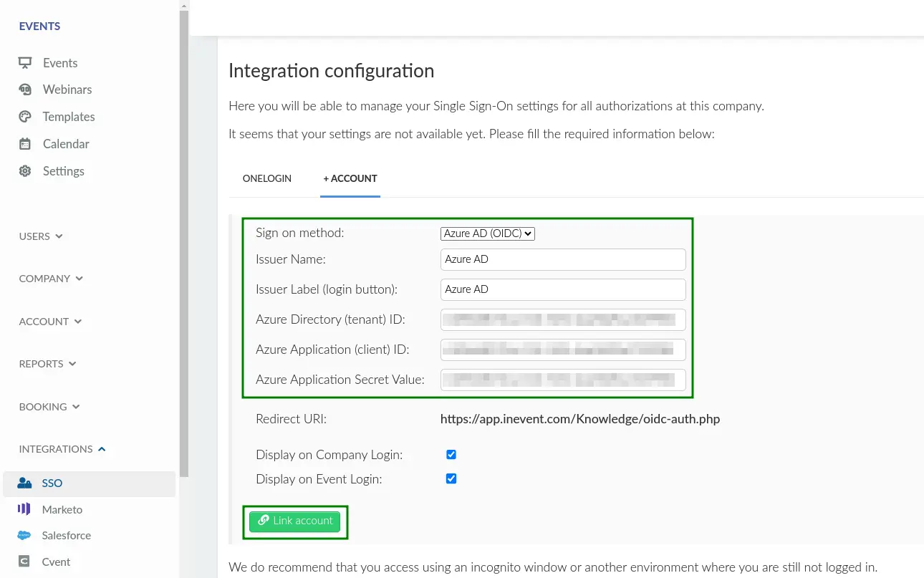
Task: Expand the COMPANY section
Action: pos(51,279)
